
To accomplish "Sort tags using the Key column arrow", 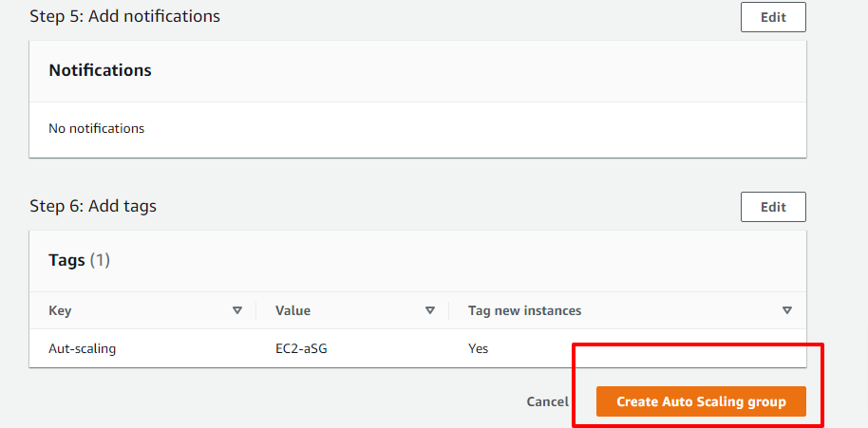I will [237, 310].
